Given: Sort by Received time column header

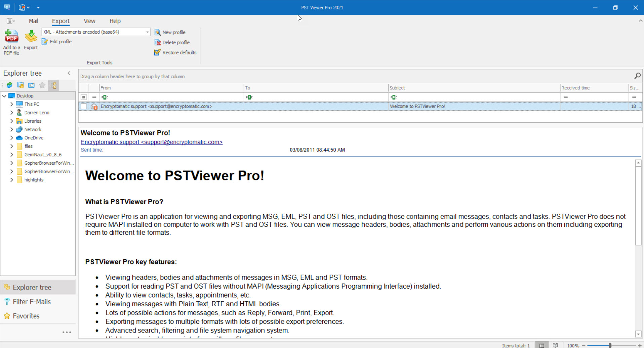Looking at the screenshot, I should [594, 88].
